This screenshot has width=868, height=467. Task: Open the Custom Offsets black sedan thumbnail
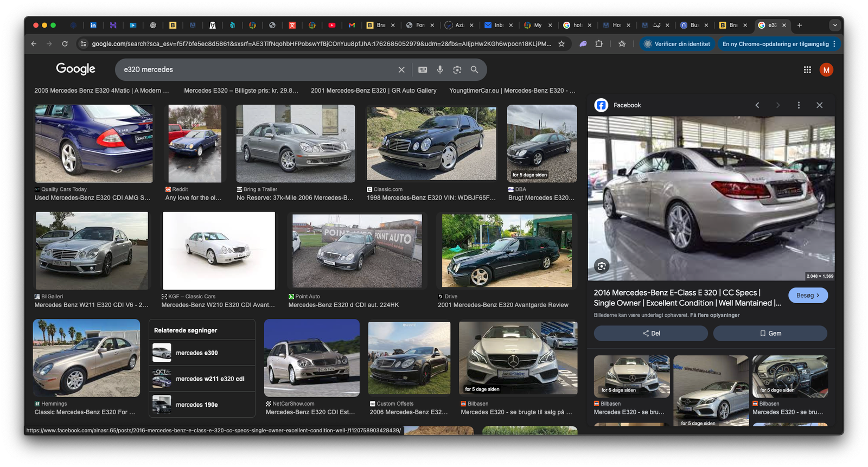[x=409, y=358]
